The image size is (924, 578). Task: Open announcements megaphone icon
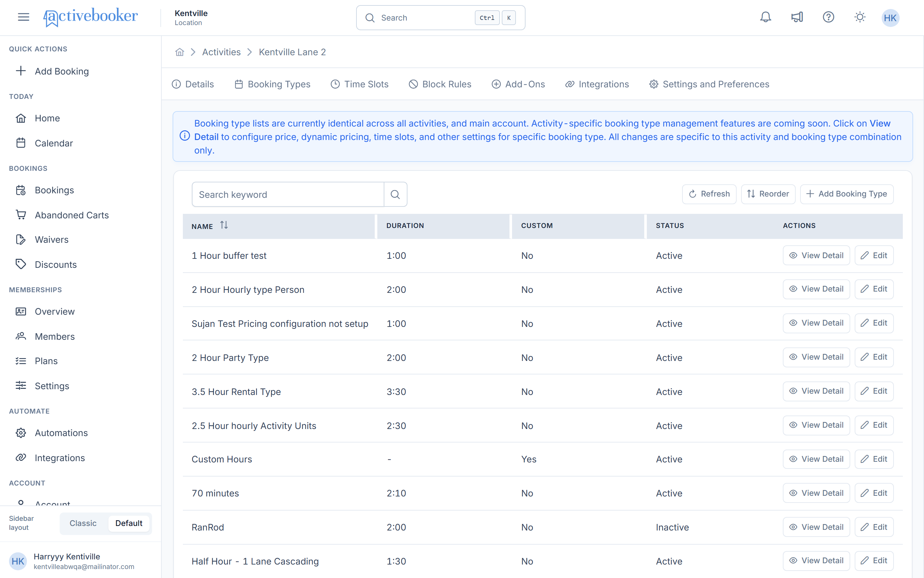797,17
